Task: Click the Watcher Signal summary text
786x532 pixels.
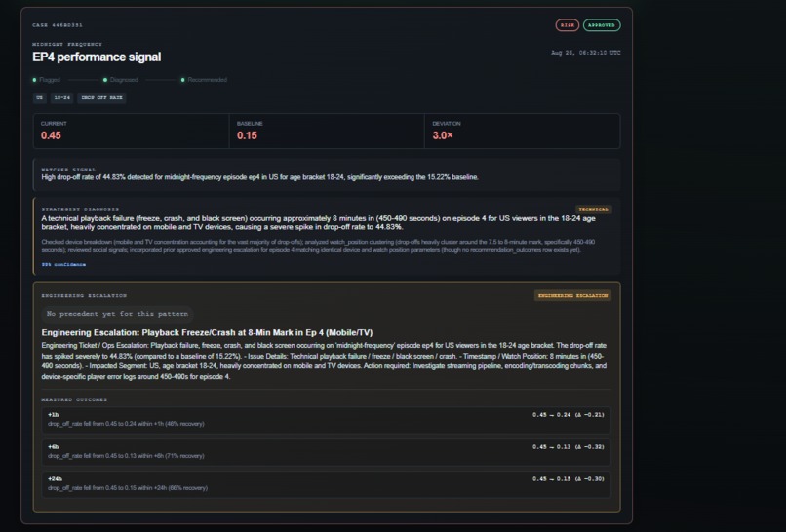Action: [259, 177]
